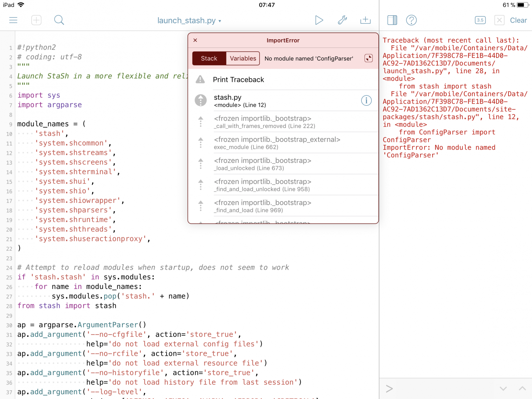
Task: Show info for stash.py frame
Action: click(366, 100)
